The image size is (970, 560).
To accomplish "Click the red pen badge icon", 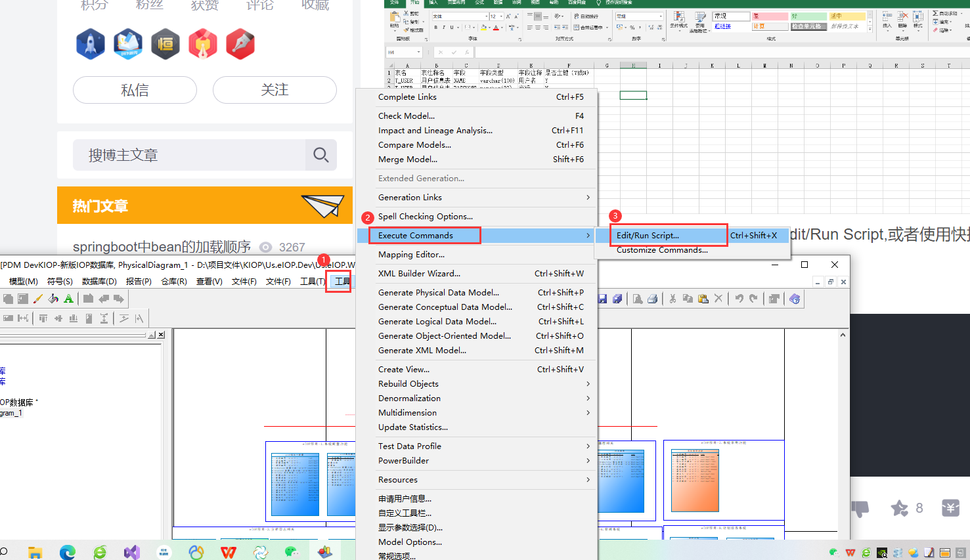I will pyautogui.click(x=240, y=45).
